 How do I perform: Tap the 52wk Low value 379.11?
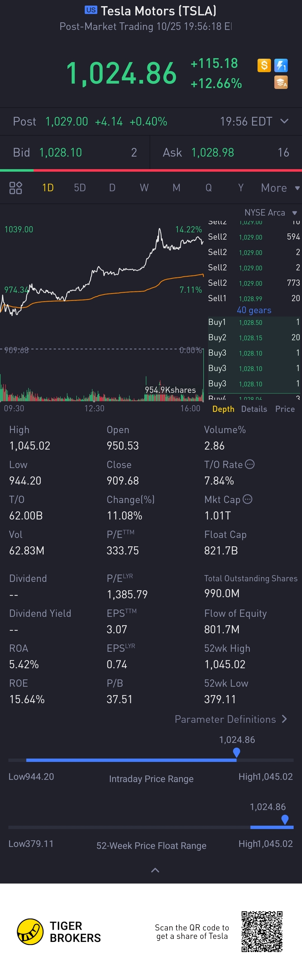[x=220, y=699]
